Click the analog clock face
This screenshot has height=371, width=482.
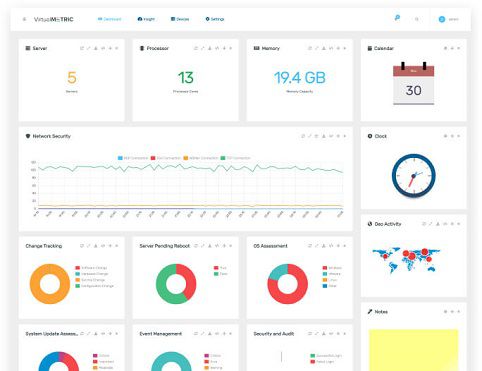(413, 176)
